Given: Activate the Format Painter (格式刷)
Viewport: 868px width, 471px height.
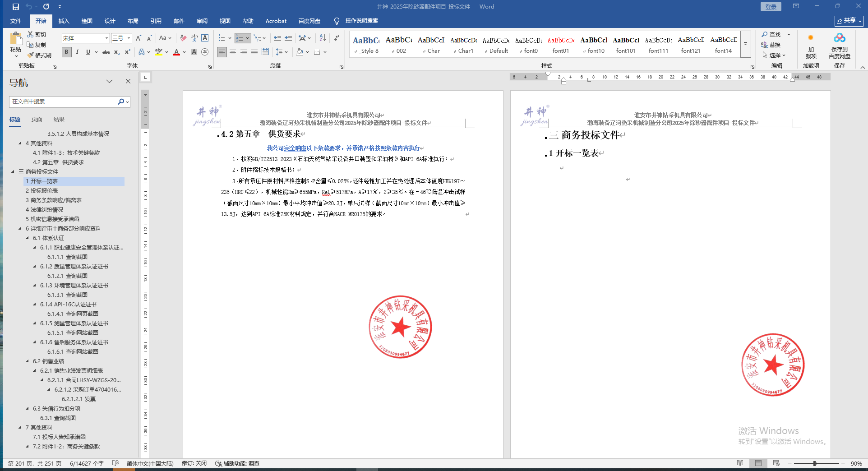Looking at the screenshot, I should pos(39,55).
